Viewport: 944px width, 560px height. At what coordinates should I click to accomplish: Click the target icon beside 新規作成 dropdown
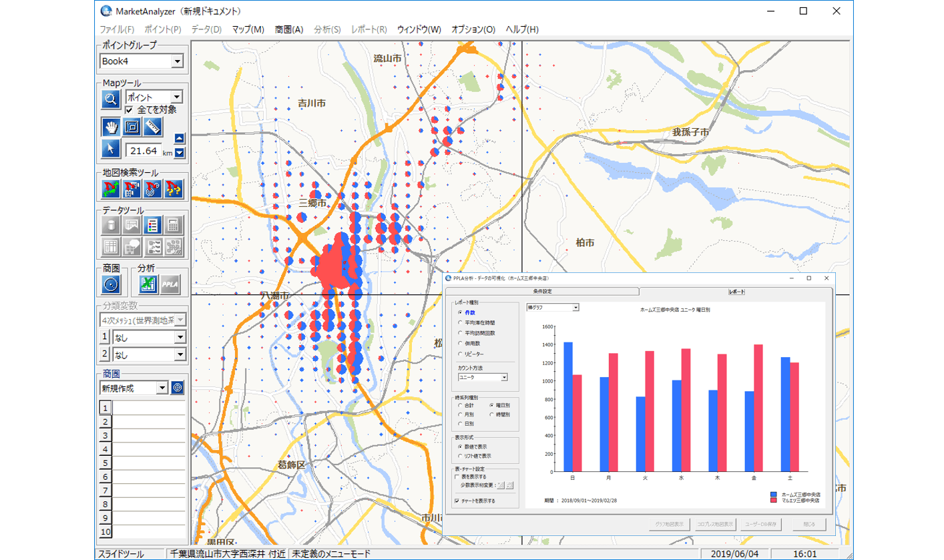[178, 388]
